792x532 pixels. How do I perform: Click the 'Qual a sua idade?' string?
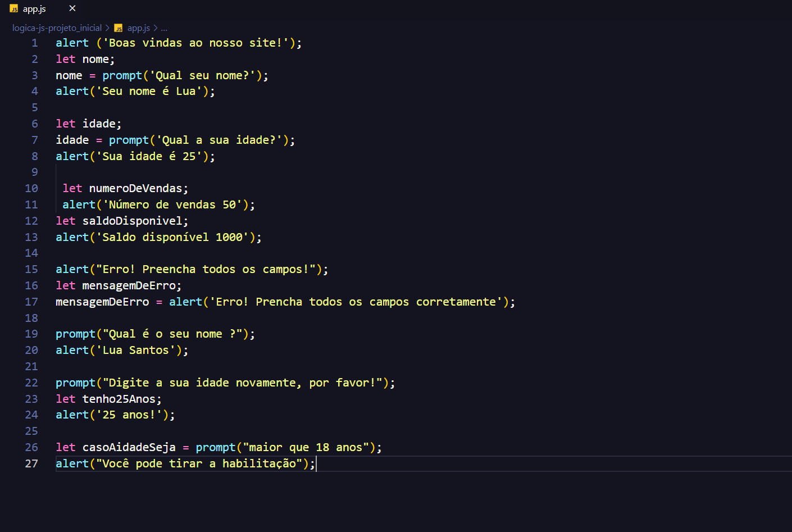click(x=219, y=140)
